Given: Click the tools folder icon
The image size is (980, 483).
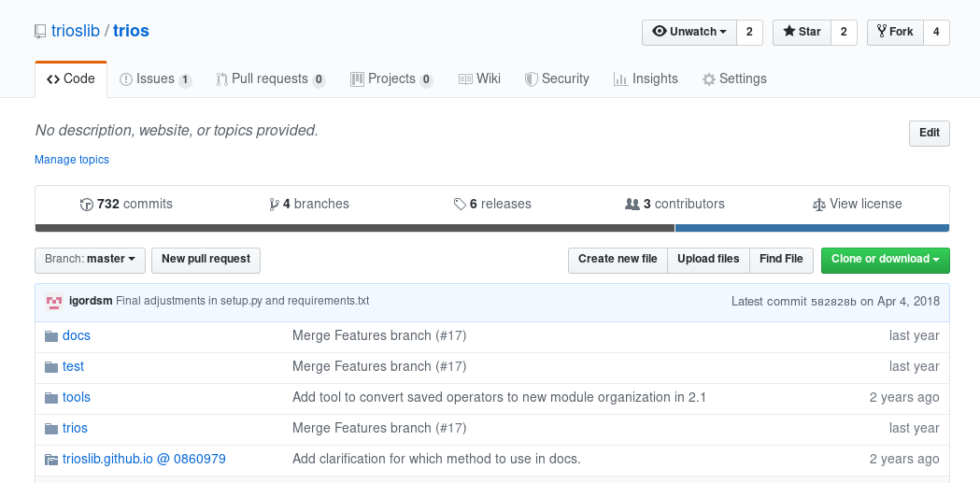Looking at the screenshot, I should pos(51,398).
